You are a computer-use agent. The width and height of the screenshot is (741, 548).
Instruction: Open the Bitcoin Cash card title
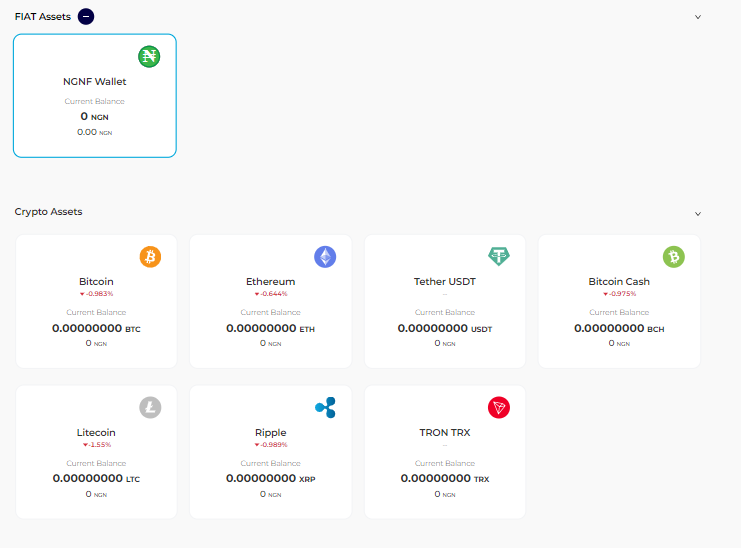619,282
